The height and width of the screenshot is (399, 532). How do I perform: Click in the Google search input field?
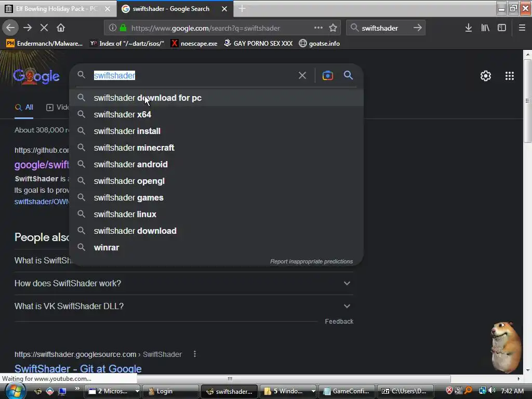(x=194, y=75)
